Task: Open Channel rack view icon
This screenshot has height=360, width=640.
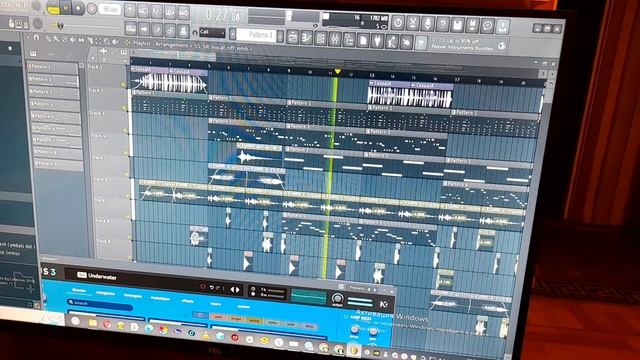Action: pyautogui.click(x=321, y=39)
